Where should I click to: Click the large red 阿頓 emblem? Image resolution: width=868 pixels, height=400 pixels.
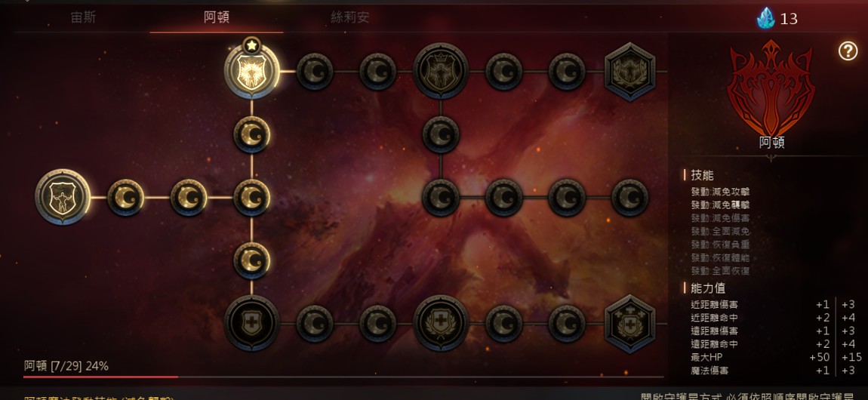[771, 88]
